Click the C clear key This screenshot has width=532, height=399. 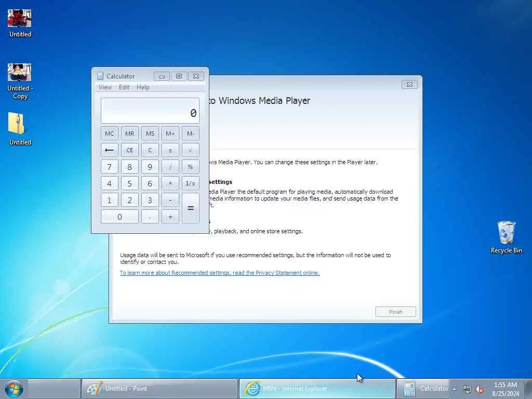(150, 150)
